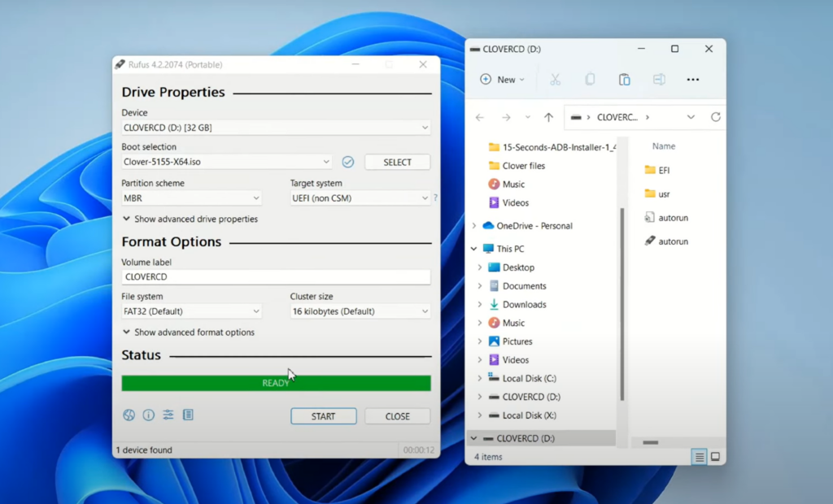Image resolution: width=833 pixels, height=504 pixels.
Task: Click the SELECT button in Rufus
Action: 397,162
